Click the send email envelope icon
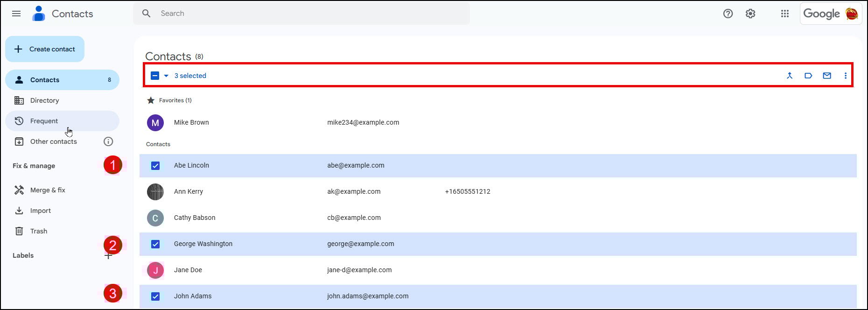 point(827,76)
